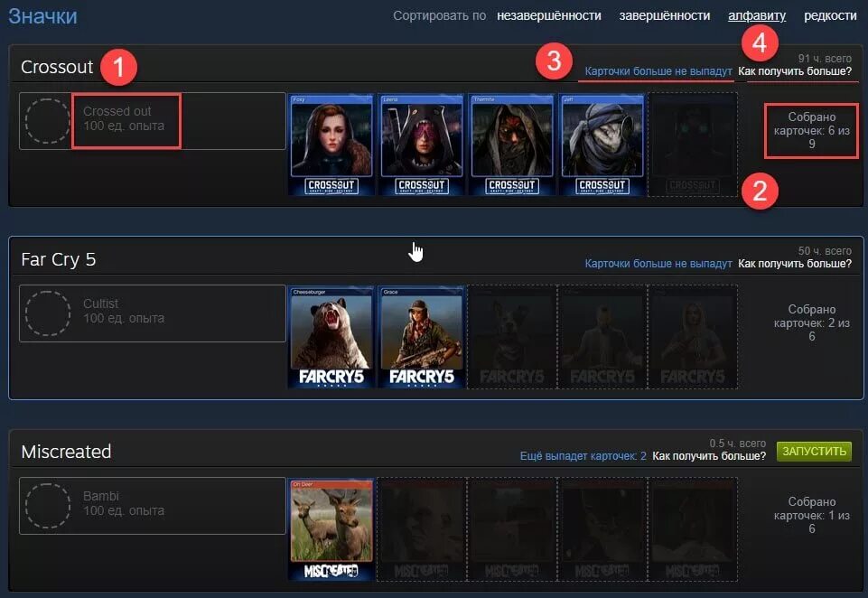This screenshot has height=598, width=868.
Task: Click Miscreated's 'Как получить больше?' link
Action: [709, 456]
